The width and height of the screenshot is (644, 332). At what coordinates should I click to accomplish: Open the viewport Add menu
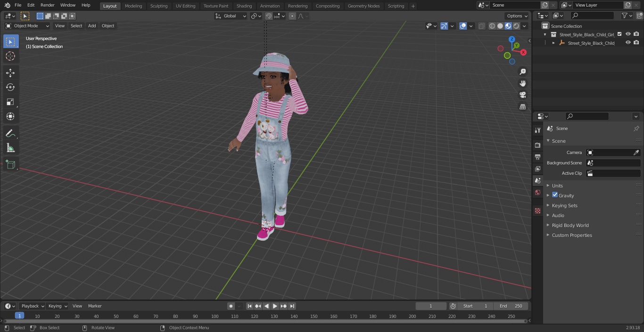click(92, 26)
